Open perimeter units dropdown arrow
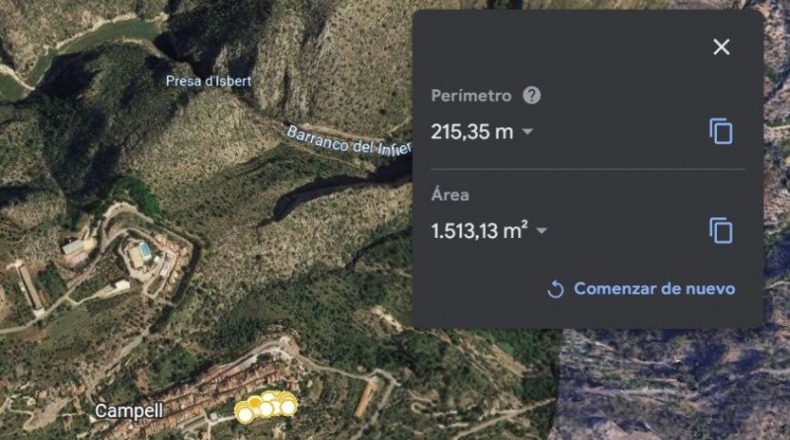 coord(528,132)
